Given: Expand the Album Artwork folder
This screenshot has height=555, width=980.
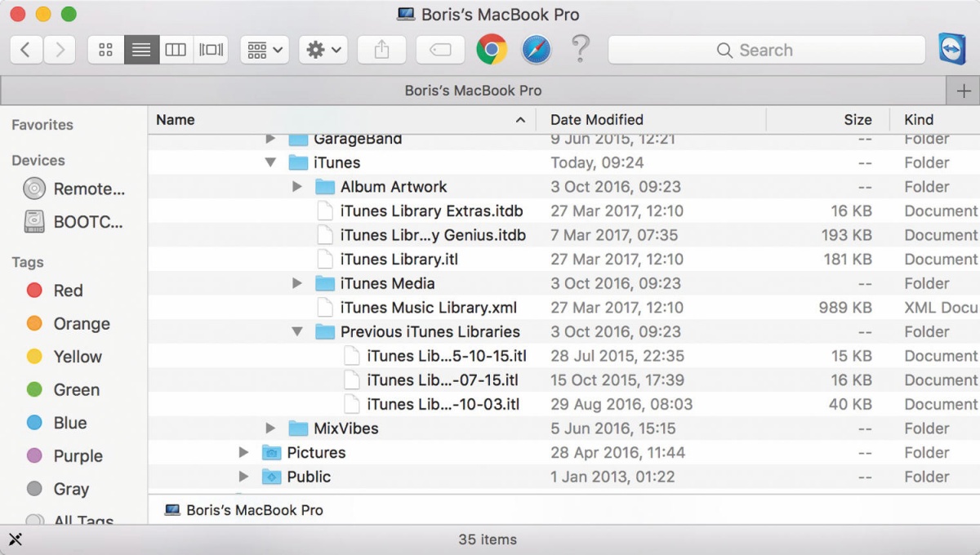Looking at the screenshot, I should [297, 187].
